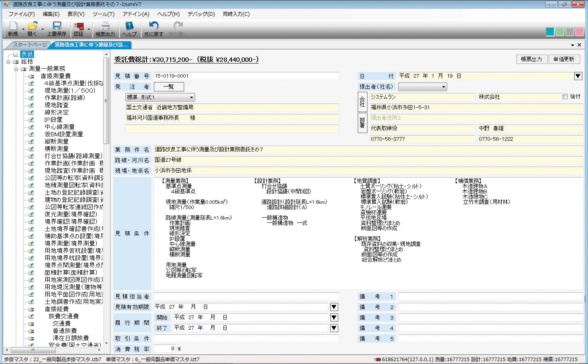The image size is (588, 364).
Task: Select the 表紙 item icon in the tree
Action: (x=16, y=54)
